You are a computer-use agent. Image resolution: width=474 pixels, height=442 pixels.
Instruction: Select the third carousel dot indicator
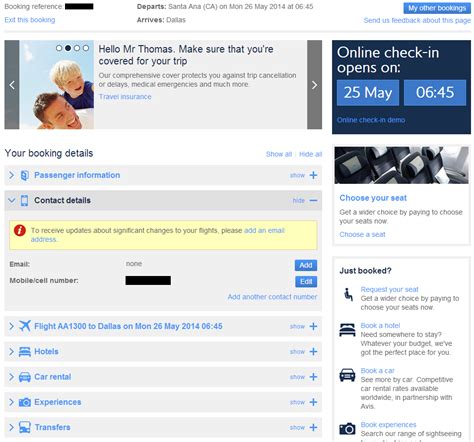pos(77,48)
